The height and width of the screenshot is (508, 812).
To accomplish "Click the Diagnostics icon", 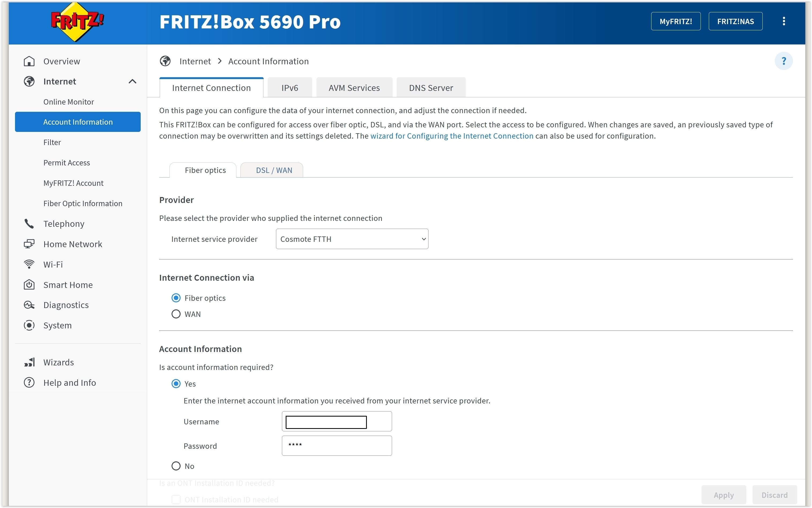I will 29,305.
